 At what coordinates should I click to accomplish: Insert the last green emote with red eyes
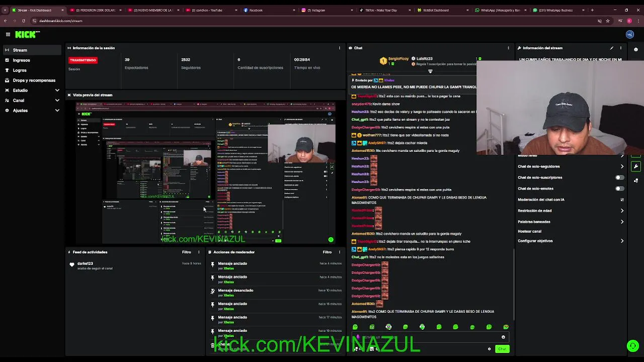pyautogui.click(x=506, y=327)
